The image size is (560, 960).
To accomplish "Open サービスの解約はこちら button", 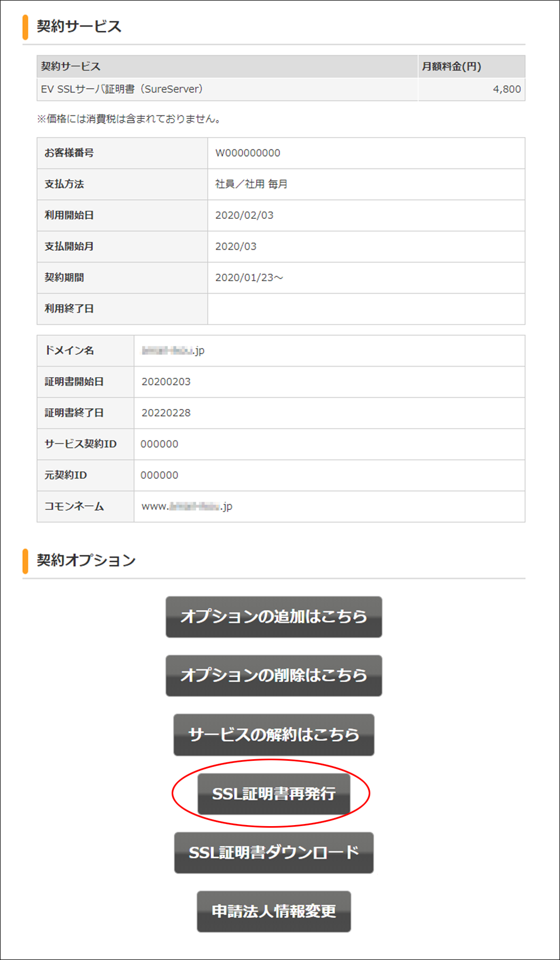I will click(274, 735).
